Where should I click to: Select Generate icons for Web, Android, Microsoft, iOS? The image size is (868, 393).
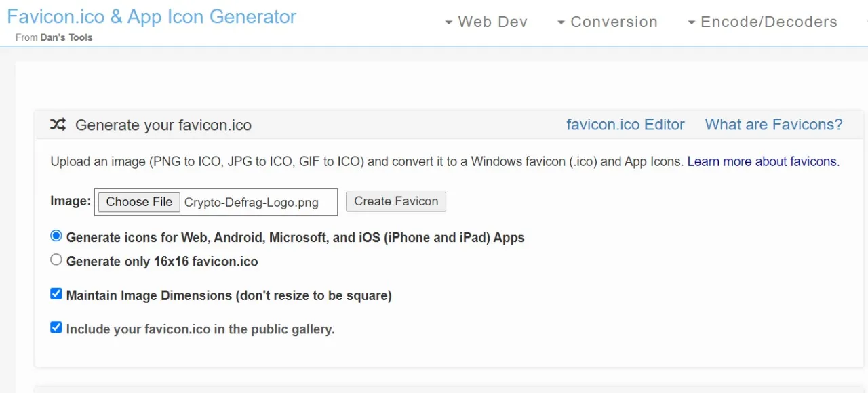click(56, 236)
